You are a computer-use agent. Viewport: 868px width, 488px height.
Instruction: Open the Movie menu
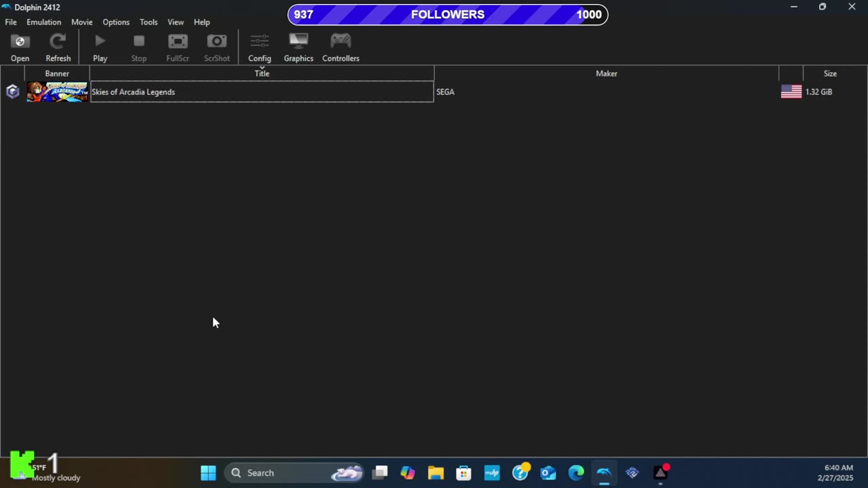coord(81,22)
